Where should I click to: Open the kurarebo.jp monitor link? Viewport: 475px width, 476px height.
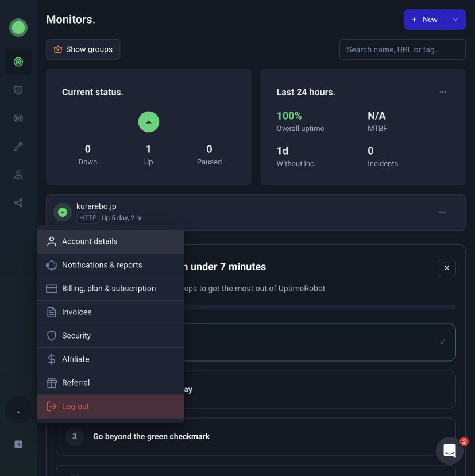tap(96, 206)
